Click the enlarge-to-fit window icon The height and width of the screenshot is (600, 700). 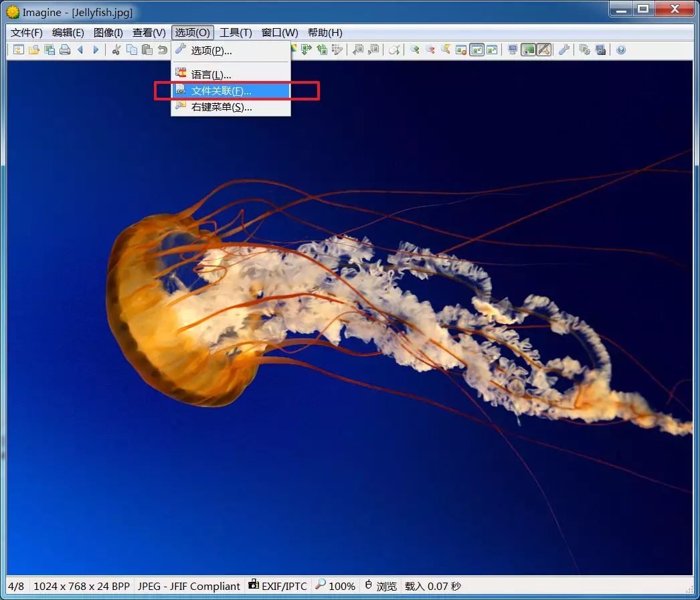click(492, 50)
